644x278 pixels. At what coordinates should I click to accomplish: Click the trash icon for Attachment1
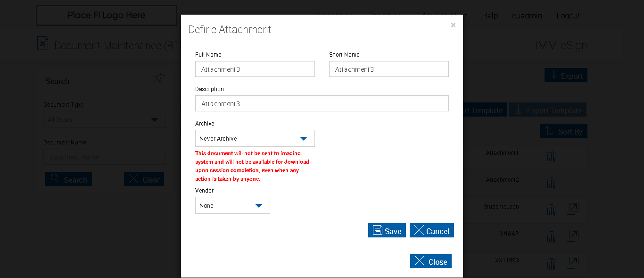[x=551, y=156]
